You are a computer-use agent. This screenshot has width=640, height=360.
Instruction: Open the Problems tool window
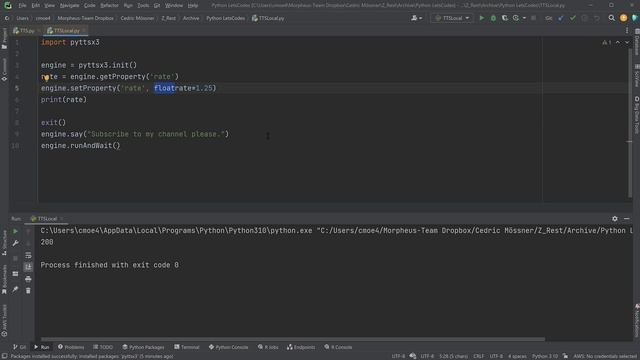71,347
